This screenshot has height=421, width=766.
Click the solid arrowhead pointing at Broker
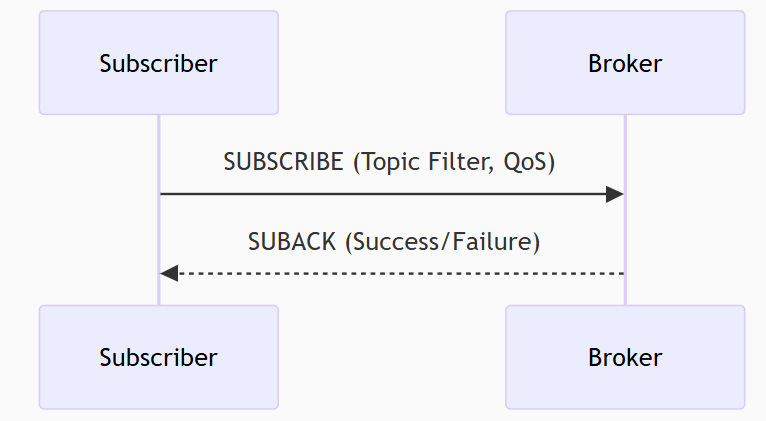(615, 194)
